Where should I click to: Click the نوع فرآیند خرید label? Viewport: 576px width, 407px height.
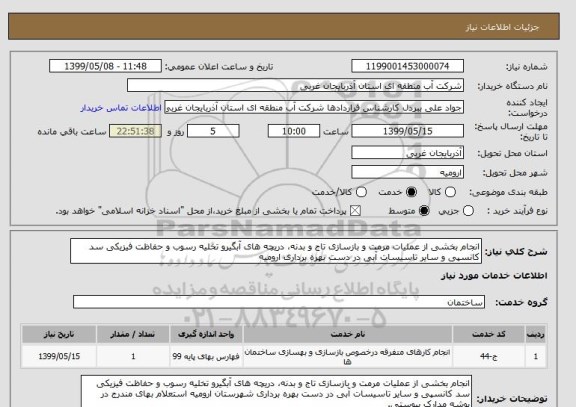pyautogui.click(x=517, y=211)
